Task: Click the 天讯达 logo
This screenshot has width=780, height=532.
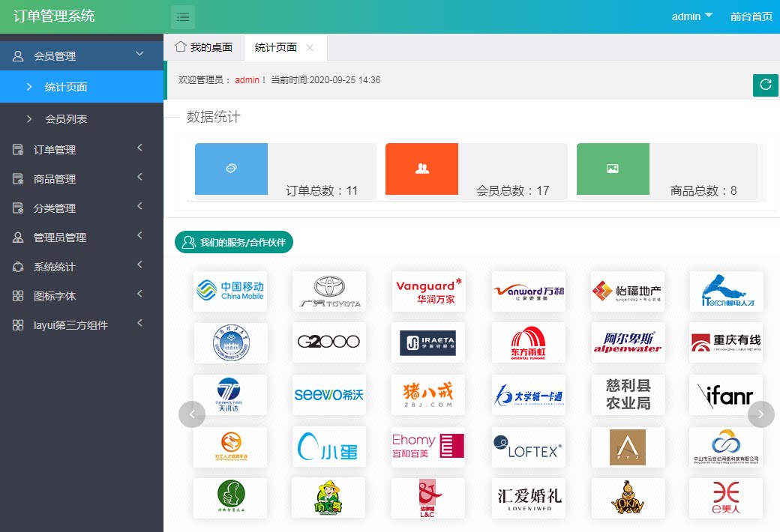Action: 229,395
